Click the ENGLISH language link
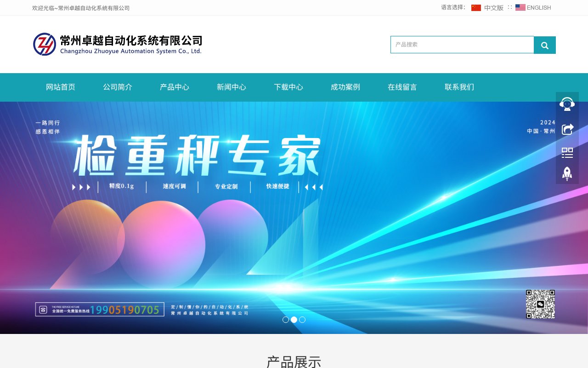This screenshot has width=588, height=368. [538, 7]
